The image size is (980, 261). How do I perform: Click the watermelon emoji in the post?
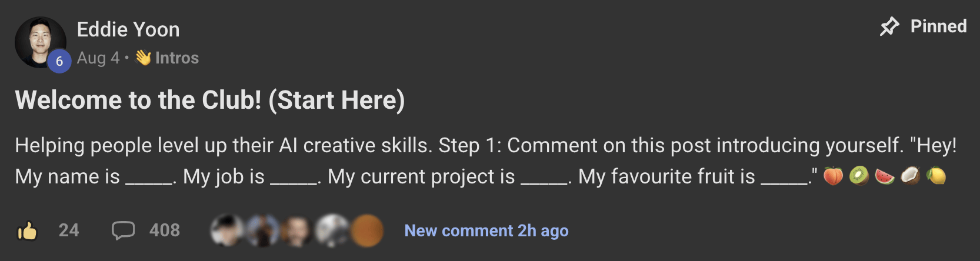tap(885, 176)
